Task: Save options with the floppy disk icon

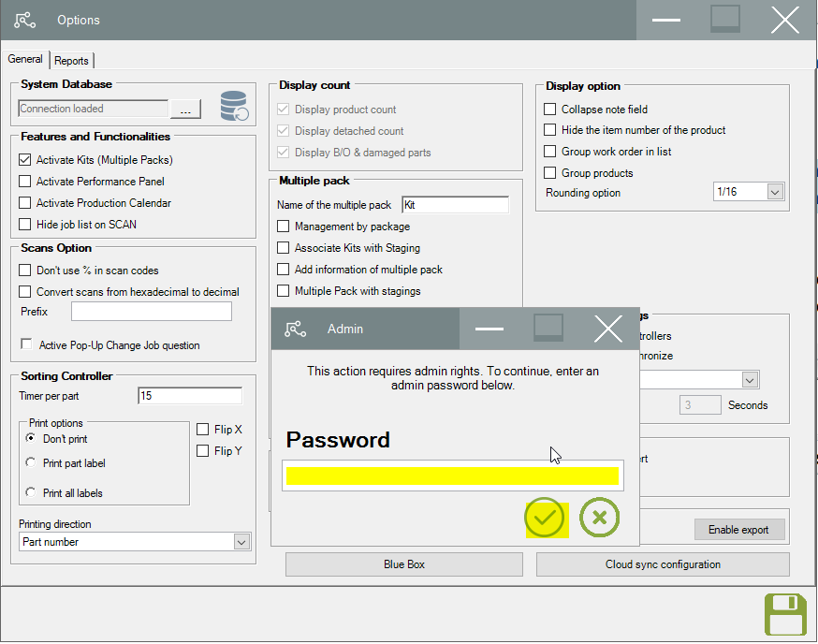Action: (x=785, y=614)
